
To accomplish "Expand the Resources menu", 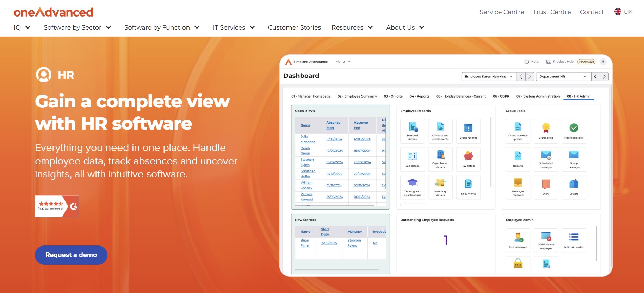I will [352, 27].
